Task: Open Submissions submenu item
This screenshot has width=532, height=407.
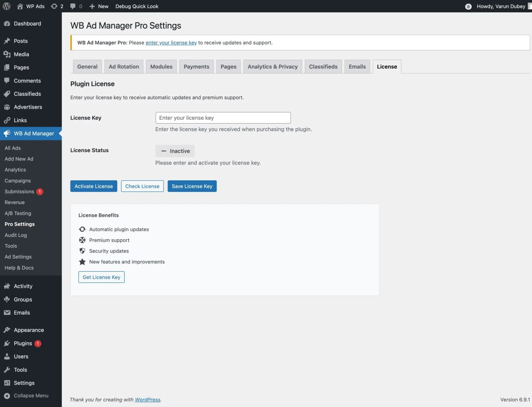Action: [19, 191]
